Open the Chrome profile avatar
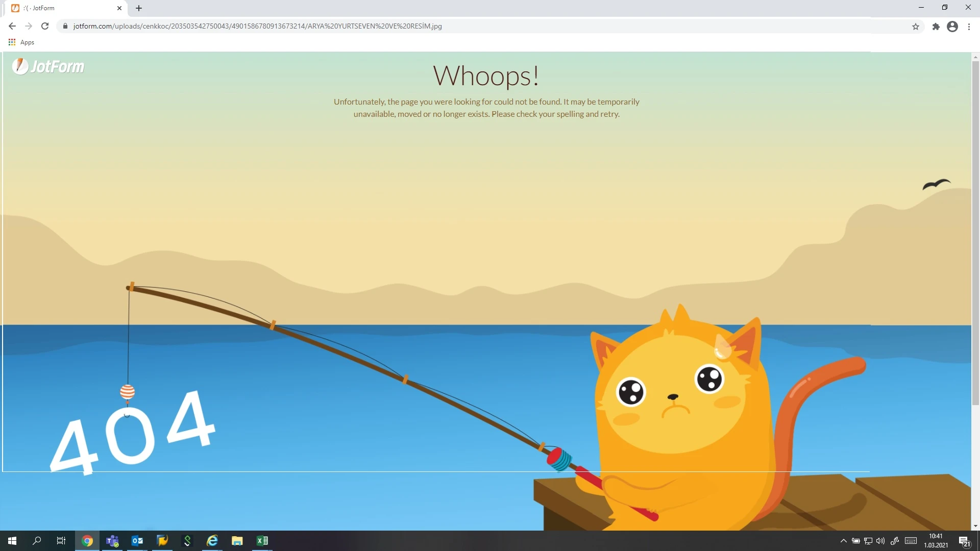 [952, 26]
